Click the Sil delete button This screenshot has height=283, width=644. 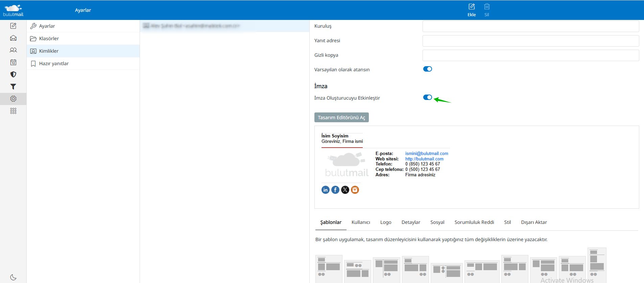487,10
